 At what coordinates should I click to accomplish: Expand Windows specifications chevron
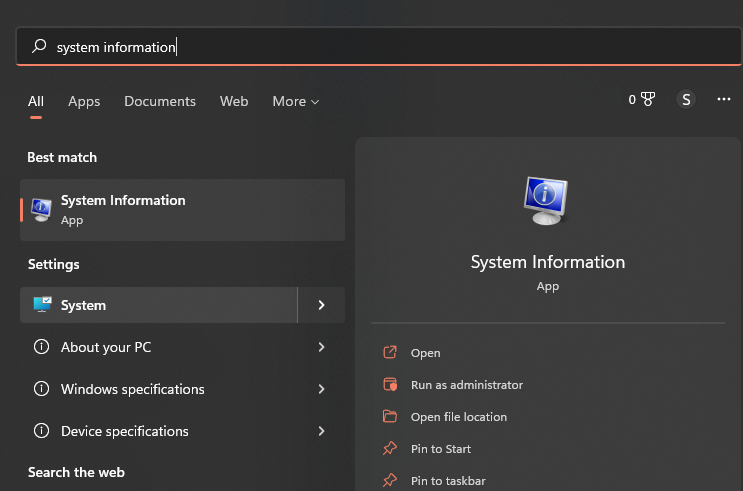tap(321, 389)
